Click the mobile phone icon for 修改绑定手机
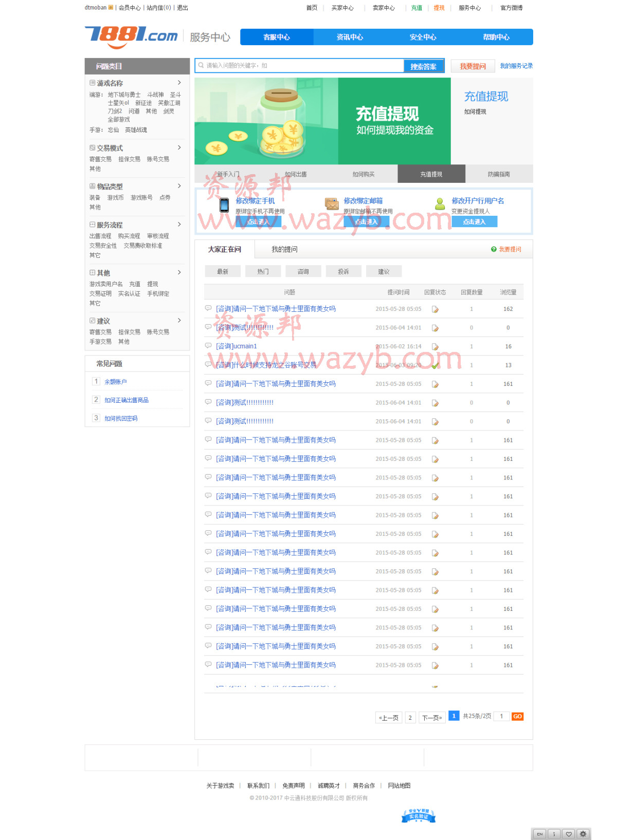 pos(224,205)
